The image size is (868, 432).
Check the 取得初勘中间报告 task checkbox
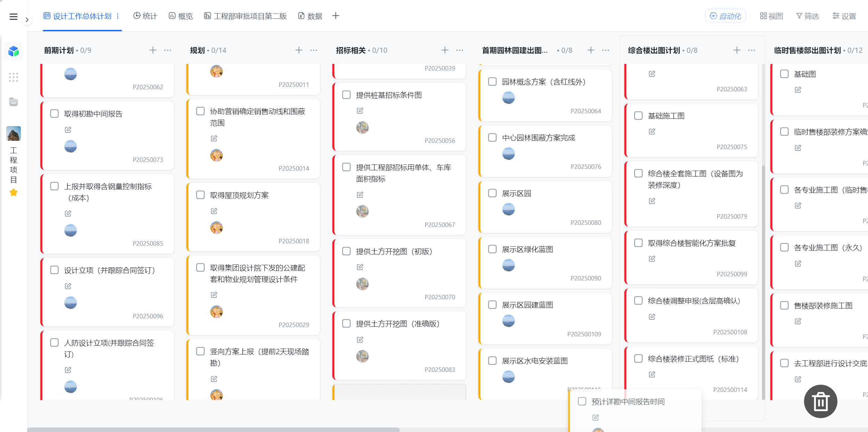tap(54, 114)
